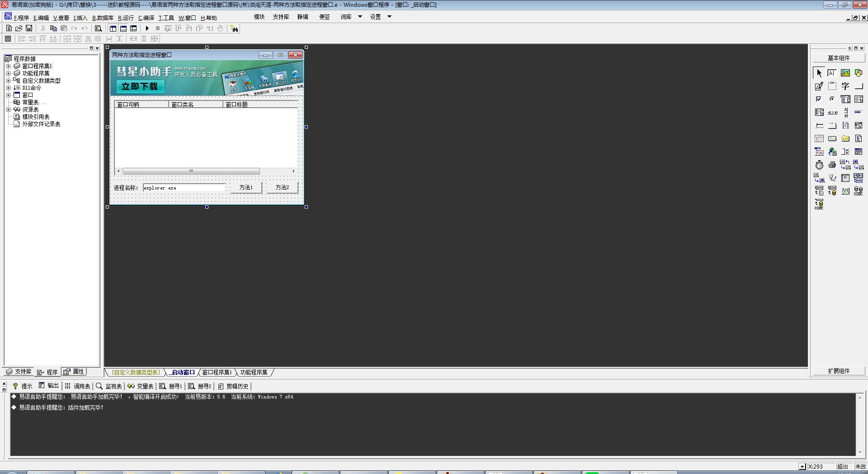
Task: Open the 设置 dropdown arrow
Action: 389,17
